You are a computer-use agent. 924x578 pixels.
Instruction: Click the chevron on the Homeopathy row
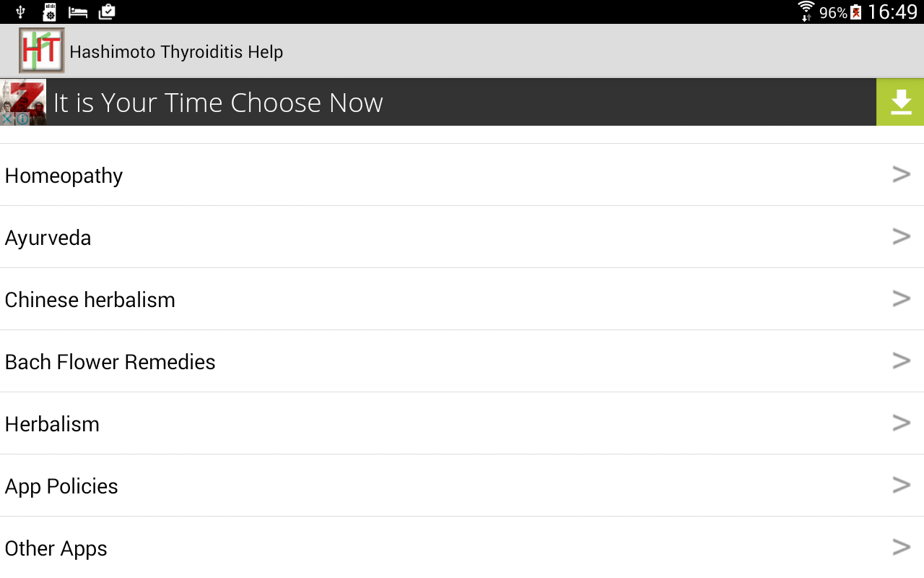(901, 174)
